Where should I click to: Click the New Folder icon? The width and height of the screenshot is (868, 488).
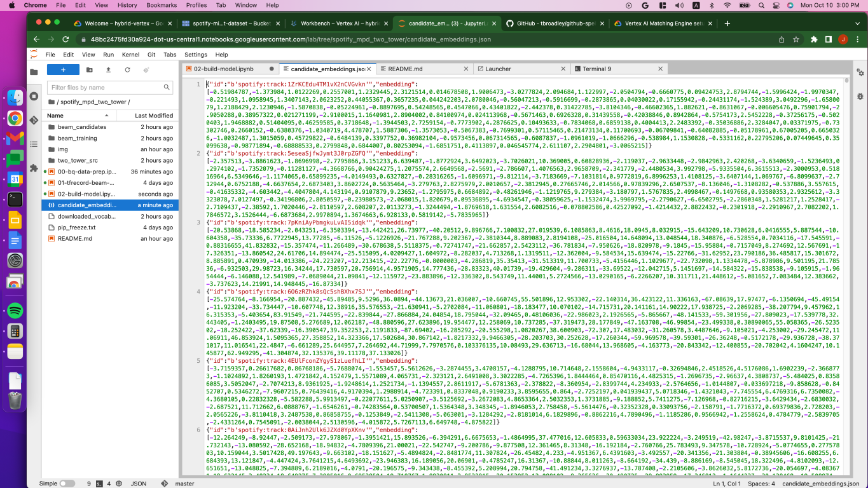(89, 70)
